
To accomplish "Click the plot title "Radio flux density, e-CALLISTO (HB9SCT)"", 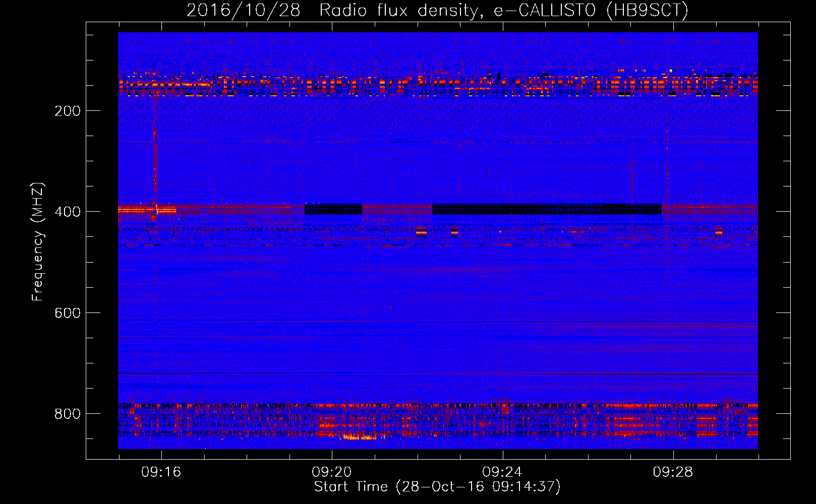I will point(504,10).
